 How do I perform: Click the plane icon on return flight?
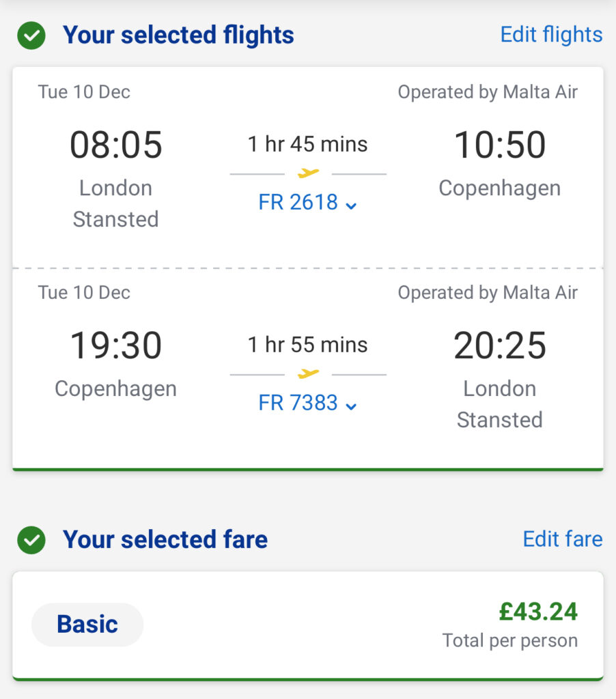(308, 373)
